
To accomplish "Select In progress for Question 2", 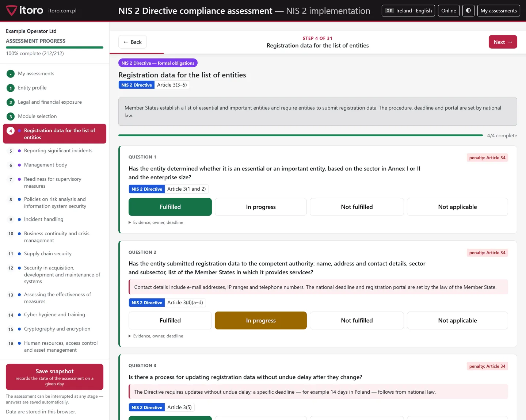I will [x=261, y=320].
